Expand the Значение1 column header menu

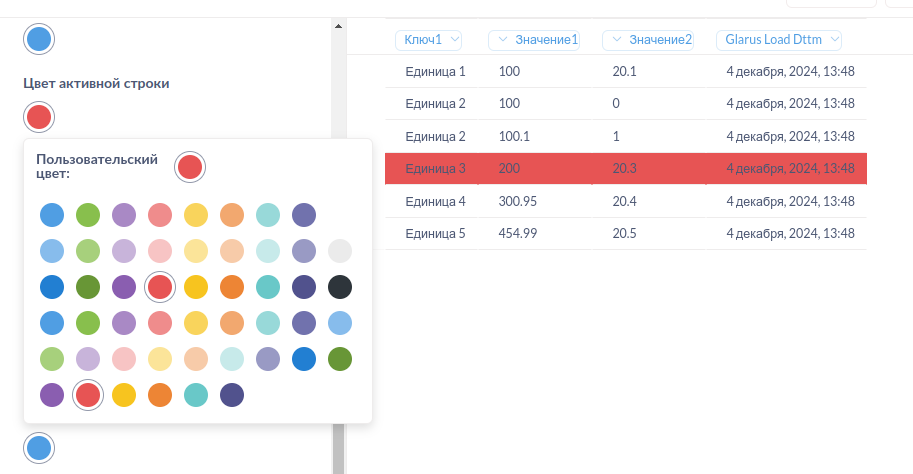pyautogui.click(x=536, y=40)
